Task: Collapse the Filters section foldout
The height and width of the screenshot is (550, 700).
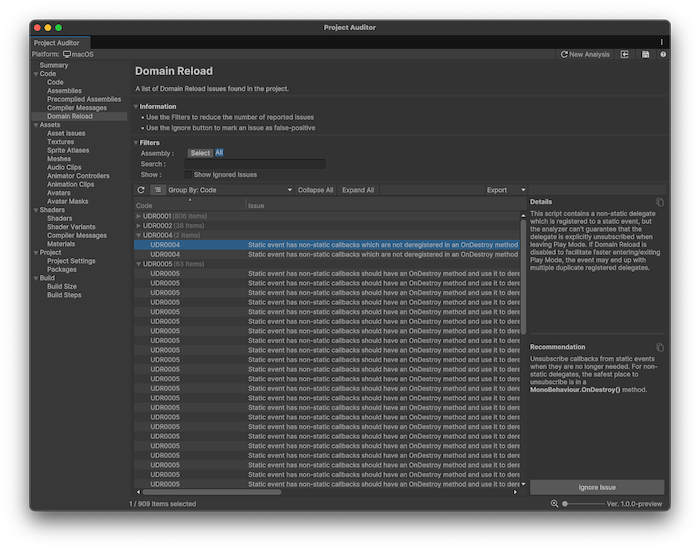Action: [137, 143]
